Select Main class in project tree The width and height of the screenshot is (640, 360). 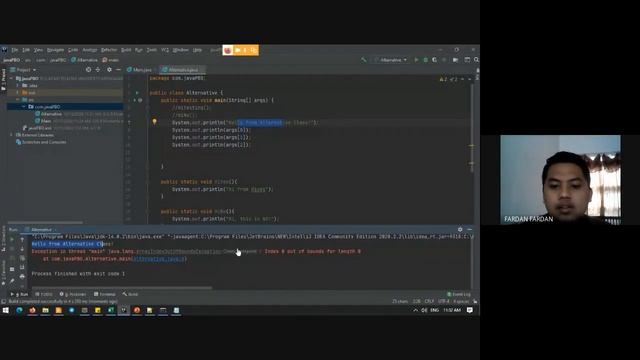point(46,121)
